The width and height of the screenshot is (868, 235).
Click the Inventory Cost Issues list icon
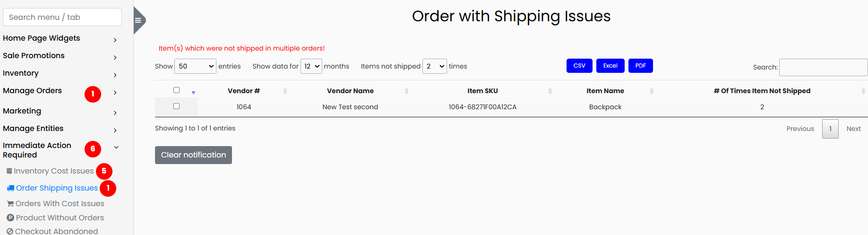pyautogui.click(x=9, y=171)
